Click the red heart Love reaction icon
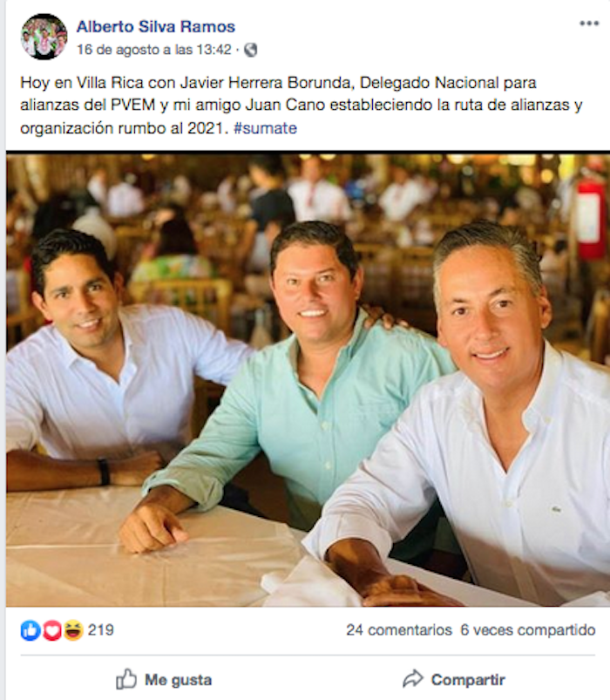This screenshot has width=610, height=700. pos(51,630)
